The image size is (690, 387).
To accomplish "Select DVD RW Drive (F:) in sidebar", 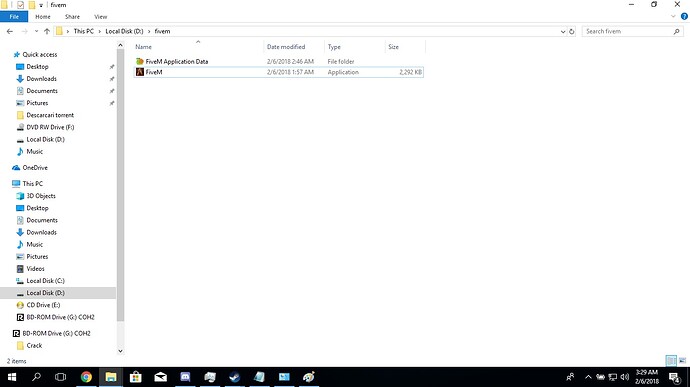I will (x=50, y=127).
